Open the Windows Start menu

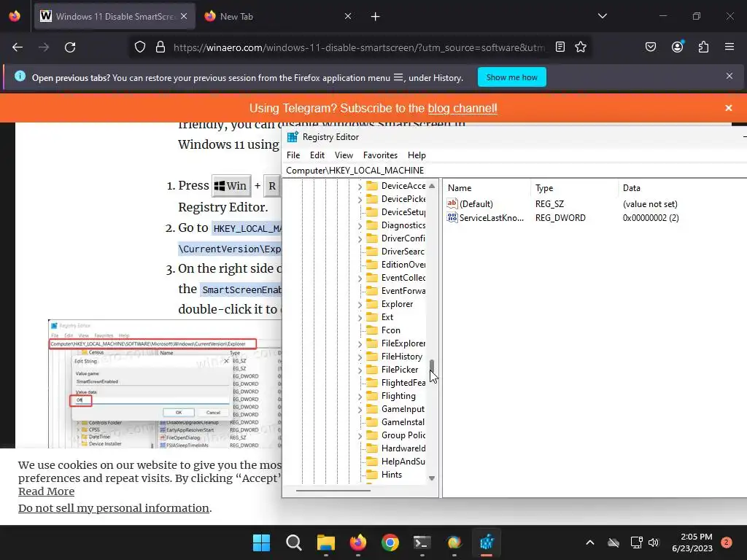tap(261, 542)
